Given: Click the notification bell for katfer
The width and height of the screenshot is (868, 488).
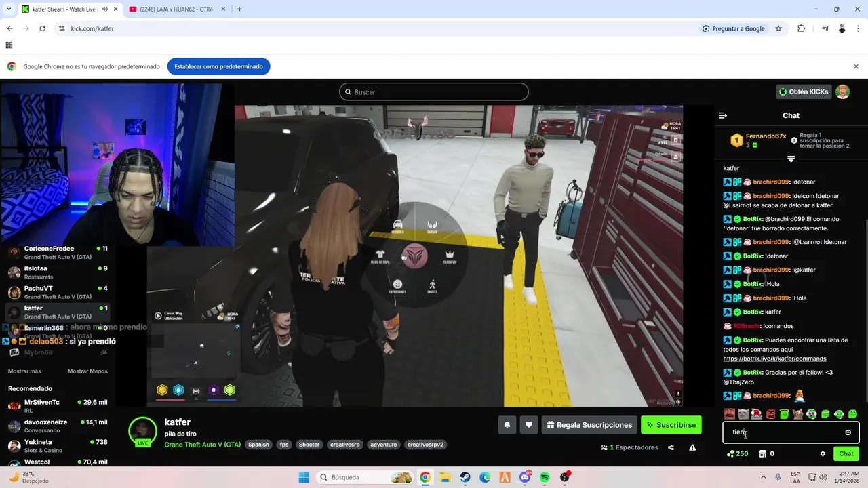Looking at the screenshot, I should (507, 425).
